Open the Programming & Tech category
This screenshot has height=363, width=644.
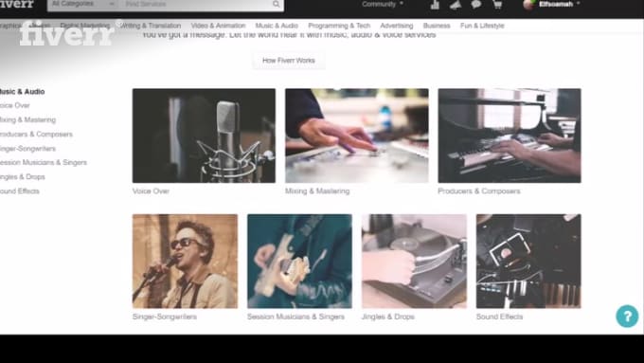(x=339, y=26)
